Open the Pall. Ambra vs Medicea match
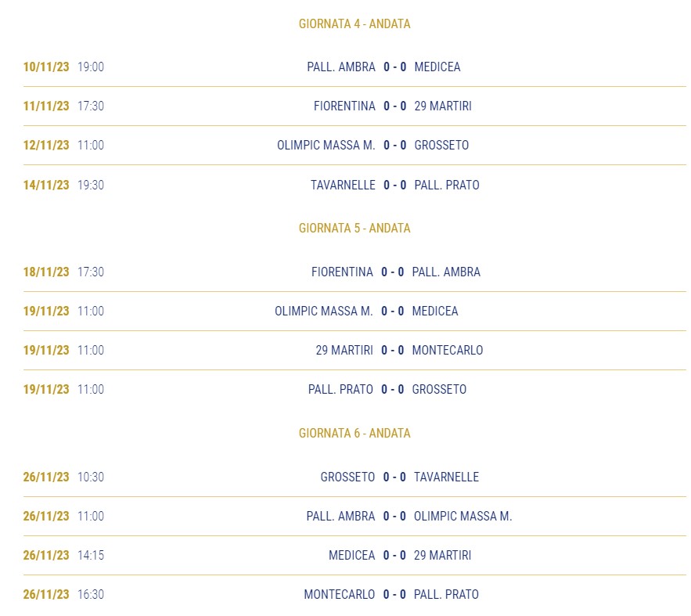The height and width of the screenshot is (616, 691). point(354,67)
